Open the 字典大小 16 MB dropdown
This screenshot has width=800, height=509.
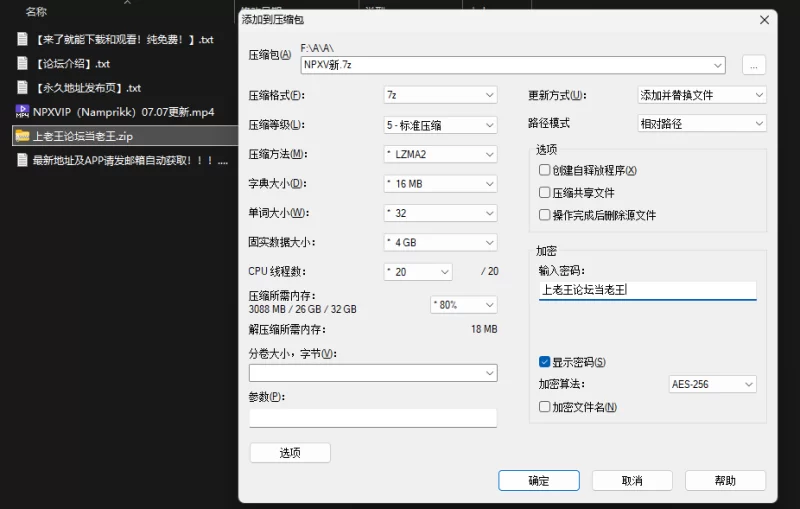[x=440, y=184]
